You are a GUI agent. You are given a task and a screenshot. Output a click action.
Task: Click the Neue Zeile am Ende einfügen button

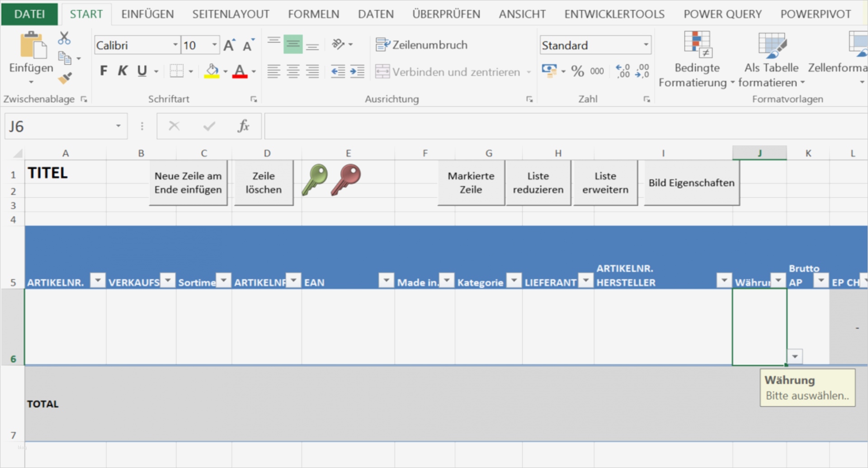click(188, 183)
